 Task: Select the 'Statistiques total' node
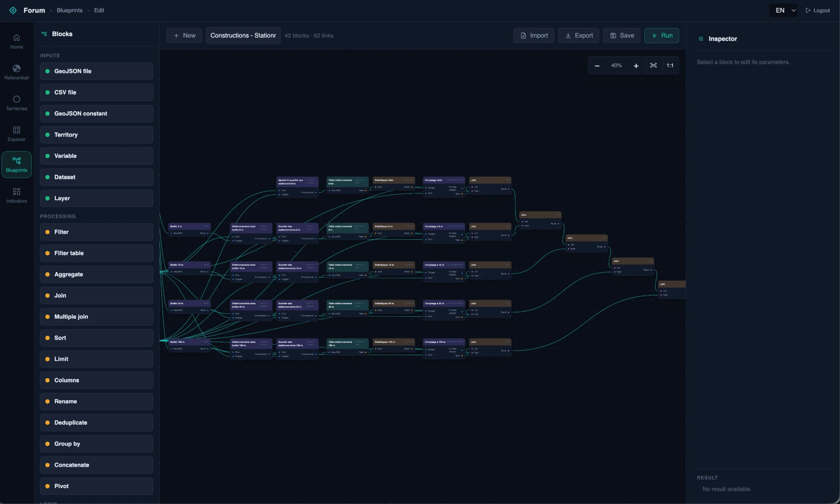[394, 183]
